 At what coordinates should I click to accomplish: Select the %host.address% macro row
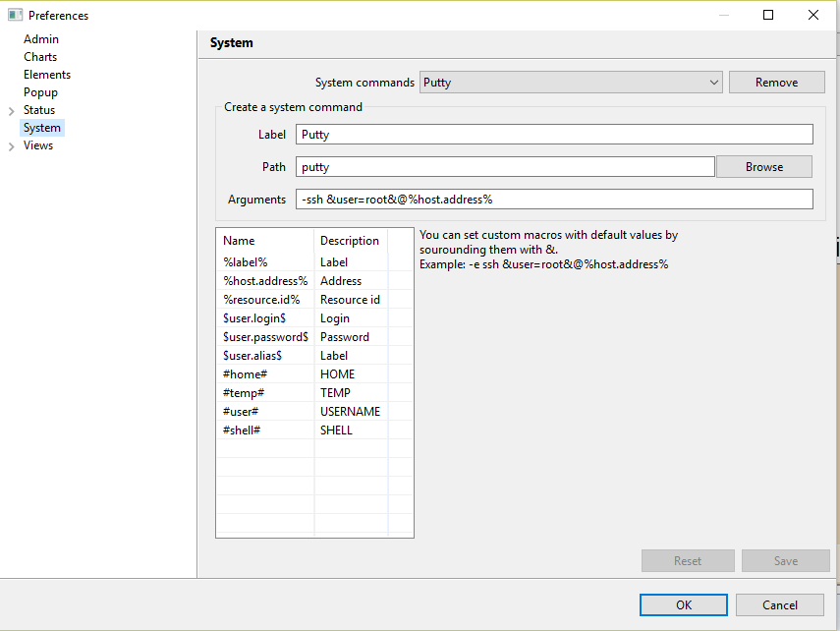[264, 280]
